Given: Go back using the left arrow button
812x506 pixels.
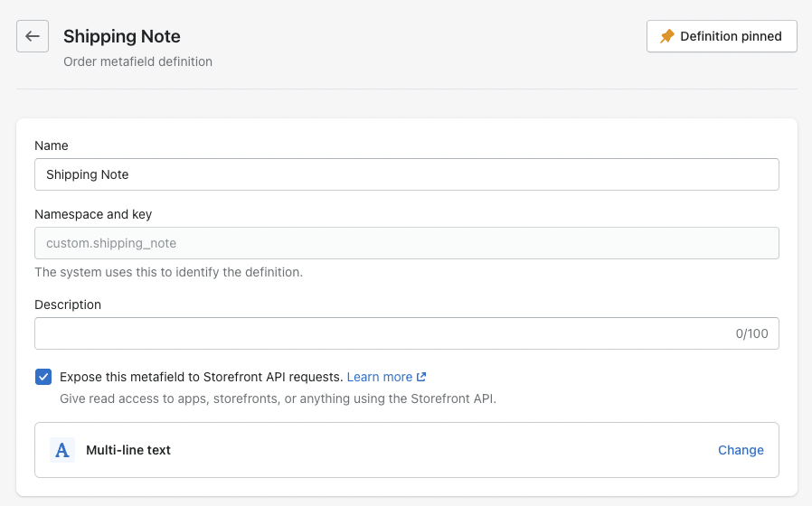Looking at the screenshot, I should coord(33,36).
